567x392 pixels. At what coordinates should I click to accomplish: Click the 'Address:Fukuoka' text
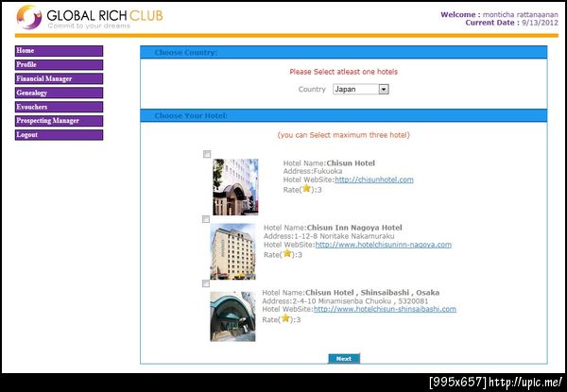click(x=313, y=171)
